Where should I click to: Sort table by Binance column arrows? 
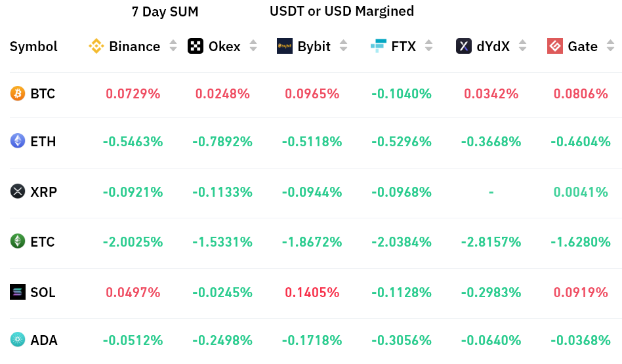pos(173,46)
